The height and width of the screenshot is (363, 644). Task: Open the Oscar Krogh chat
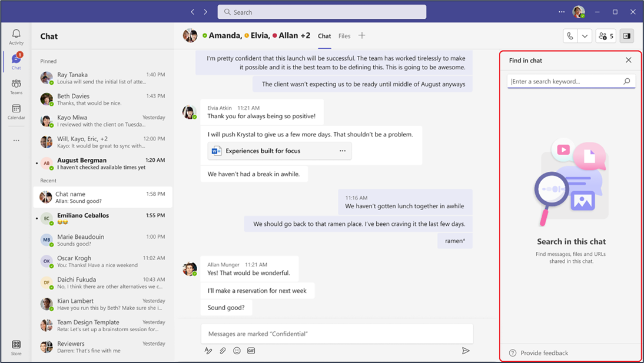click(x=102, y=261)
